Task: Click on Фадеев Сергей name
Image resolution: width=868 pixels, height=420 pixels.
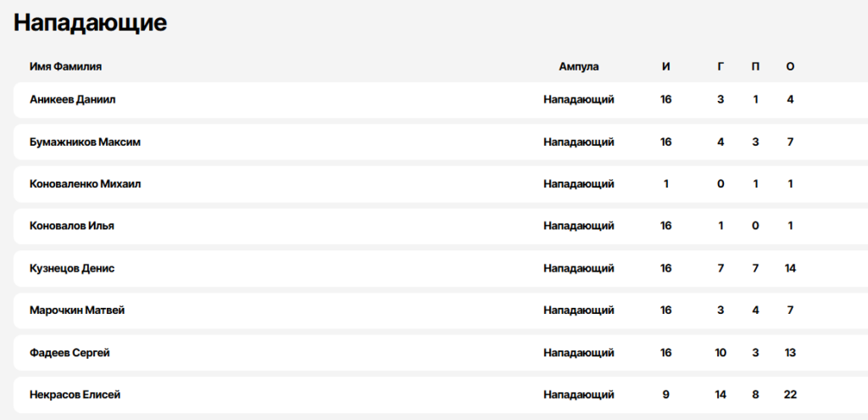Action: point(70,353)
